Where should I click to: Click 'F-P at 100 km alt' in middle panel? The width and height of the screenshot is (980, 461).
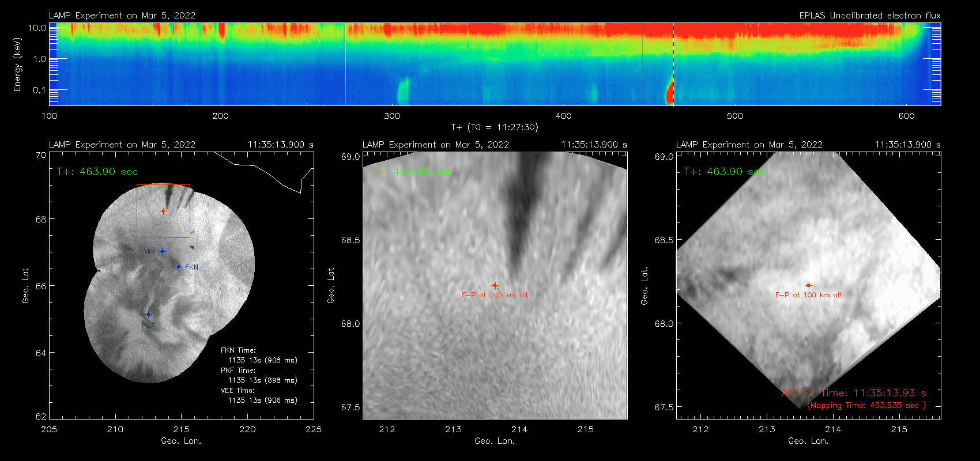pos(495,295)
